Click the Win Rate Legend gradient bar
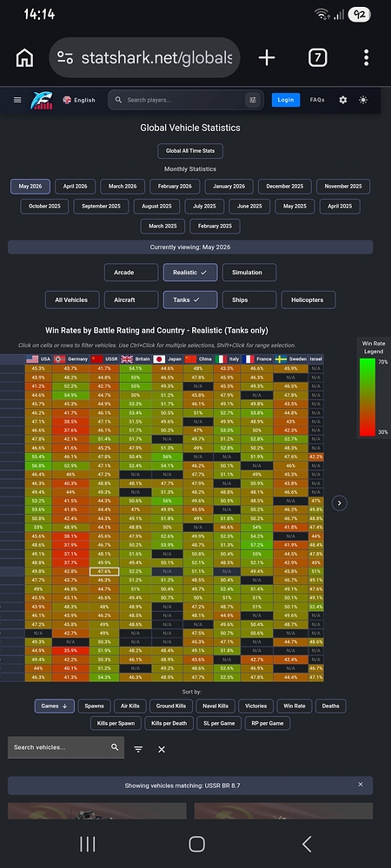The height and width of the screenshot is (868, 391). [368, 397]
